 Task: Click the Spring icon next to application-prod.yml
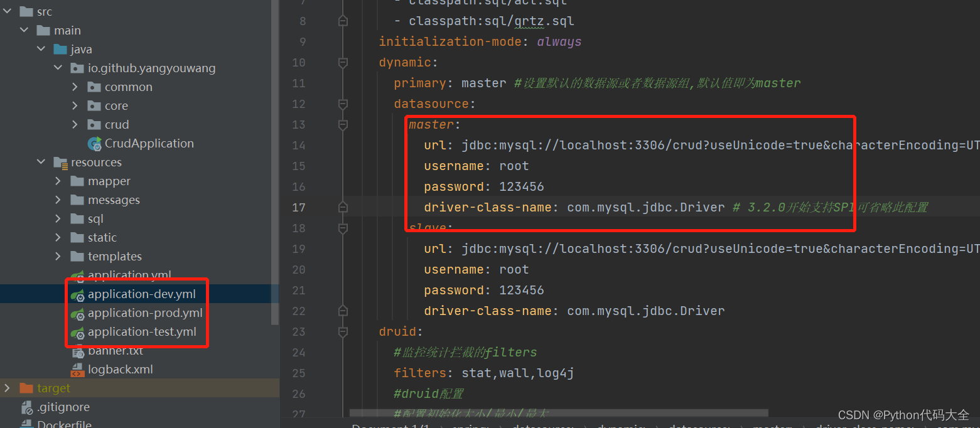point(78,313)
